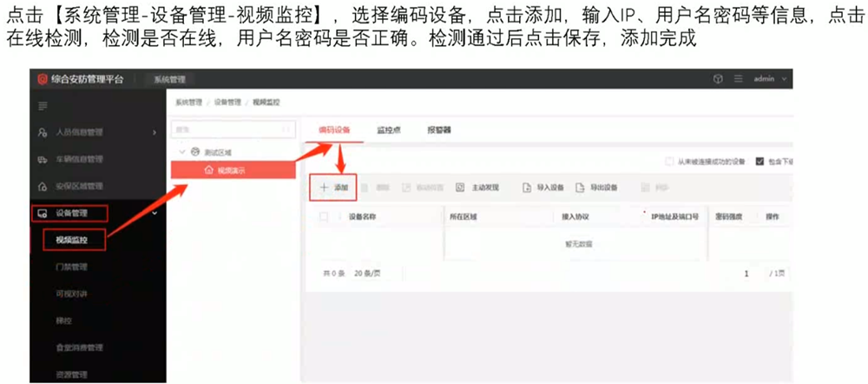Click 设备管理 in the breadcrumb

click(x=226, y=103)
